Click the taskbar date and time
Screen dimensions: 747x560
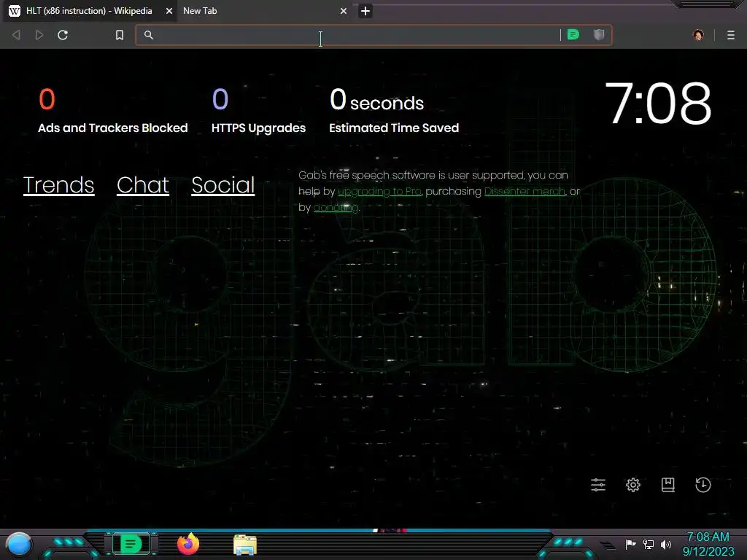point(708,544)
